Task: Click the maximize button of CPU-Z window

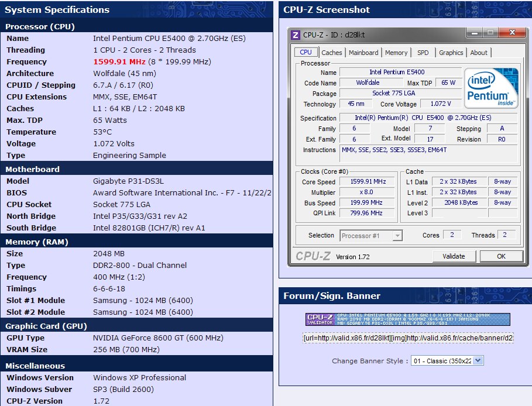Action: 490,33
